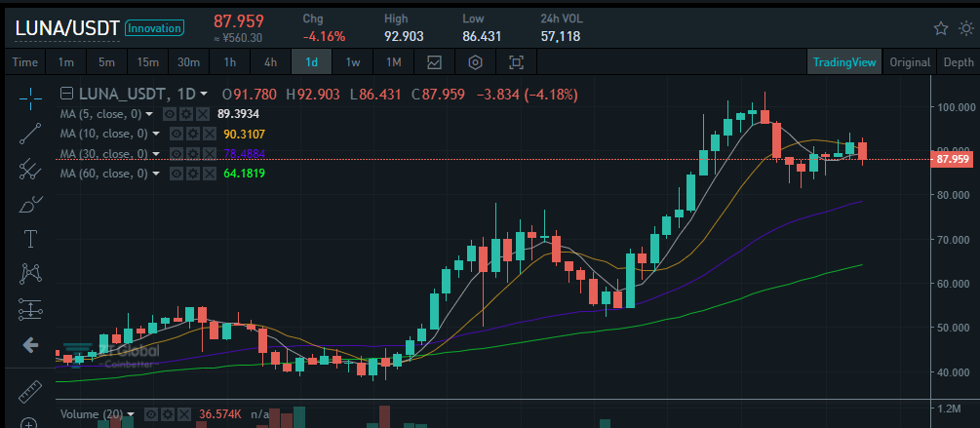Select the brush drawing tool
The width and height of the screenshot is (980, 428).
[30, 205]
